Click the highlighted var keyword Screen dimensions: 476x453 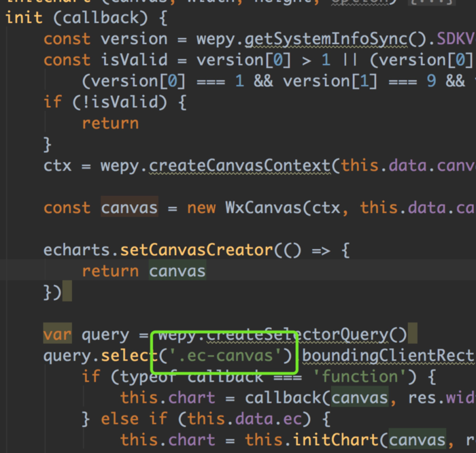coord(58,334)
